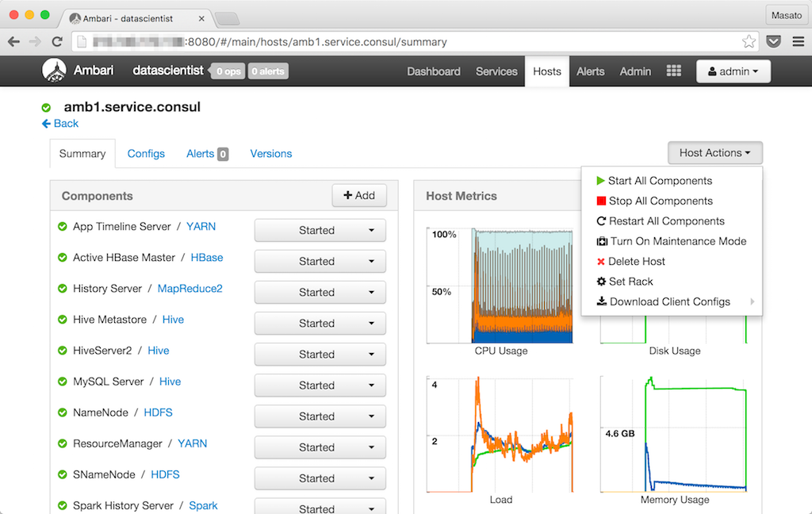Open Active HBase Master Started dropdown
The width and height of the screenshot is (812, 514).
[x=320, y=261]
